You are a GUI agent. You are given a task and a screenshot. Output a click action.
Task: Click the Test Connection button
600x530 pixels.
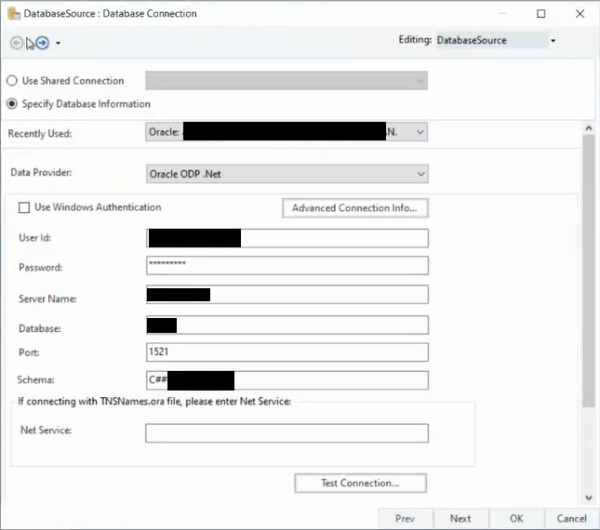(360, 483)
